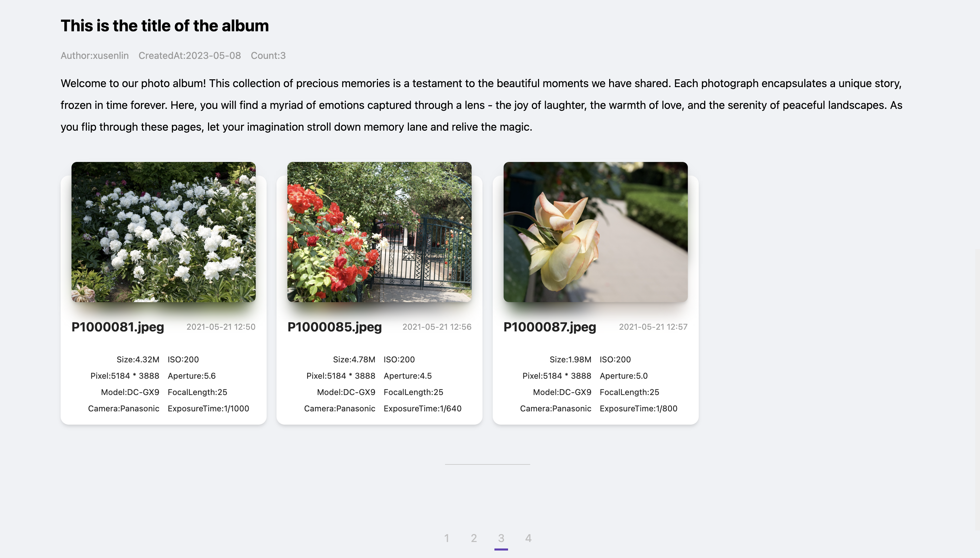Open the red roses gate photo thumbnail

click(379, 232)
